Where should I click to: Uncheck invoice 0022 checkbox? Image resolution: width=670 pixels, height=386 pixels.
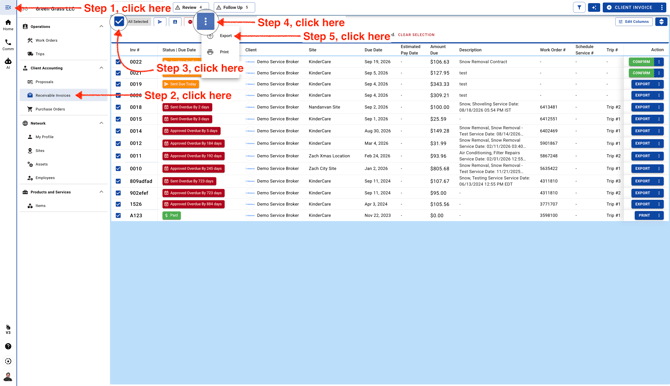pyautogui.click(x=118, y=62)
